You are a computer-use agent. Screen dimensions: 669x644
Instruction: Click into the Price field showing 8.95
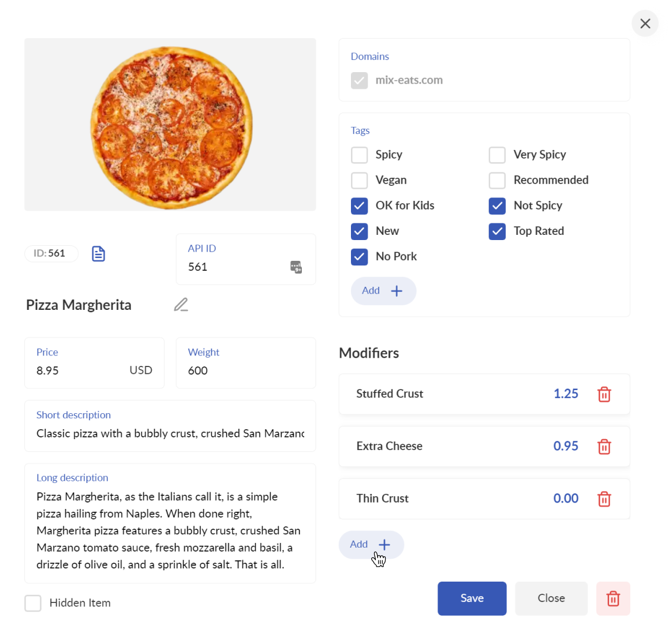[x=94, y=363]
